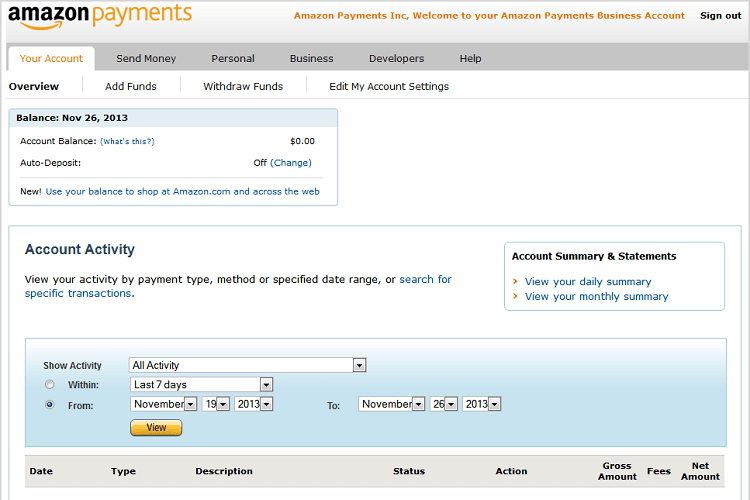Click orange arrow beside monthly summary link

[515, 296]
